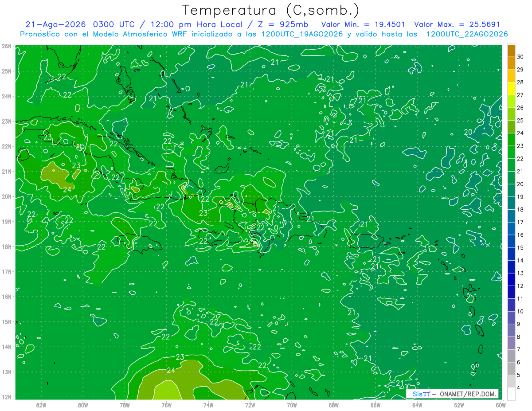Click the '19N' latitude axis label
Viewport: 532px width, 411px height.
point(6,222)
